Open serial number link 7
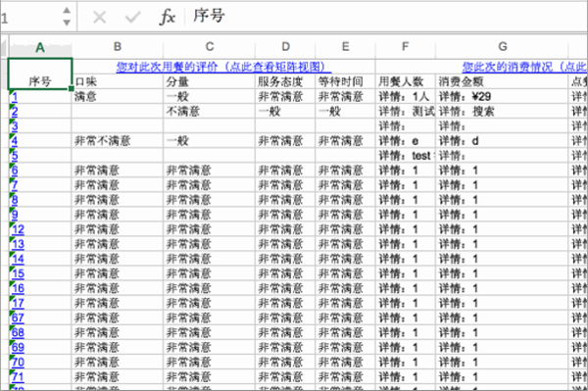This screenshot has height=391, width=588. coord(15,185)
